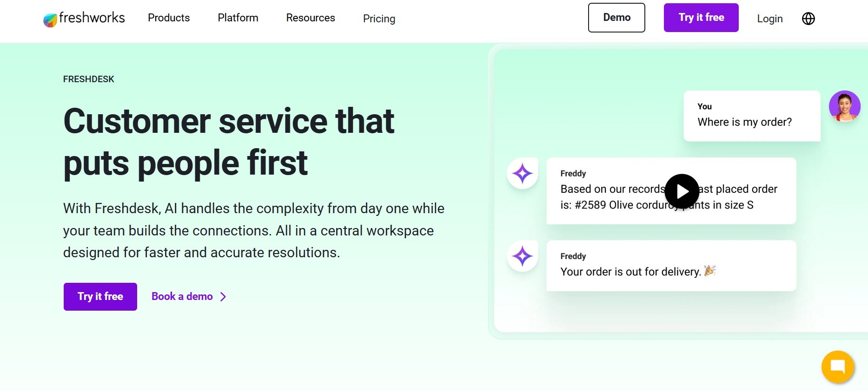Click the header Try it free button
The image size is (868, 391).
coord(701,18)
